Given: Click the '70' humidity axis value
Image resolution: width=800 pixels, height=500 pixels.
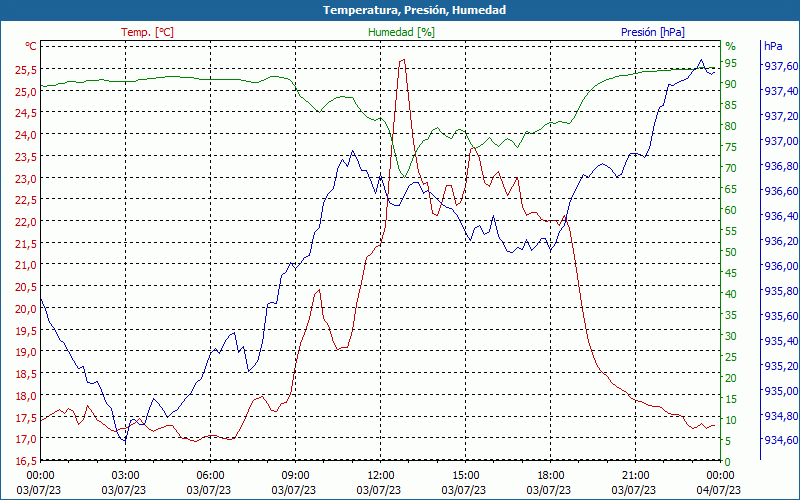Looking at the screenshot, I should pos(731,168).
